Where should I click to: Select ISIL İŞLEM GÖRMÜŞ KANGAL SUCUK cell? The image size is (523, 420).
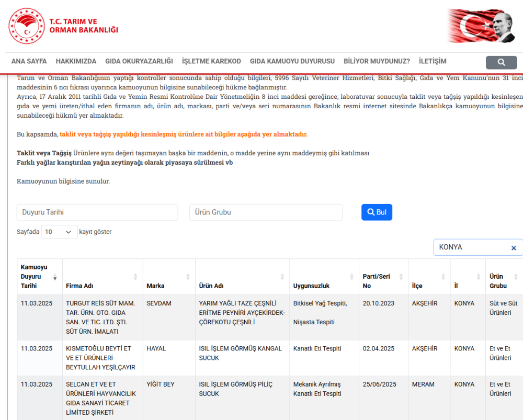[243, 358]
